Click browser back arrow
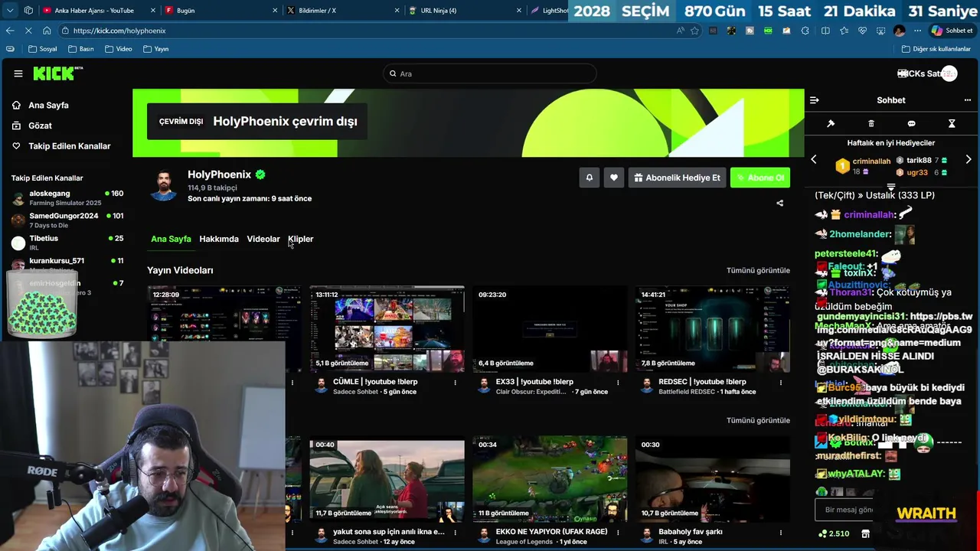 tap(10, 31)
